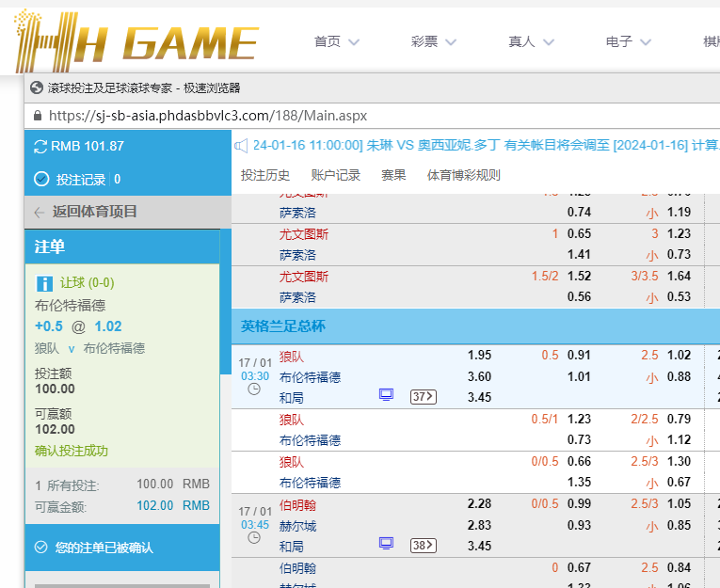Click the HH GAME logo
The image size is (720, 588).
[x=136, y=42]
